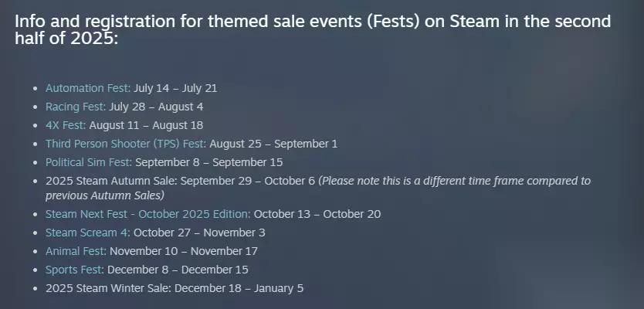Click the italic note about different time frame
The image size is (644, 309).
point(454,181)
